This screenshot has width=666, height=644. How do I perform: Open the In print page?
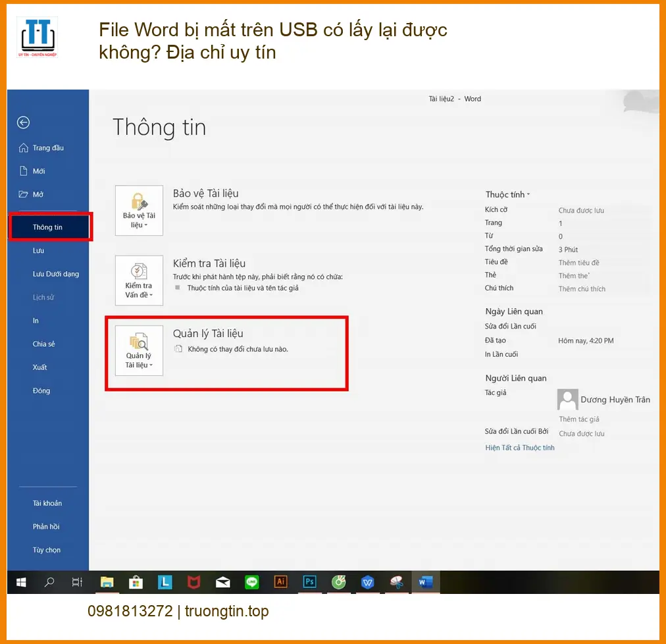[36, 321]
